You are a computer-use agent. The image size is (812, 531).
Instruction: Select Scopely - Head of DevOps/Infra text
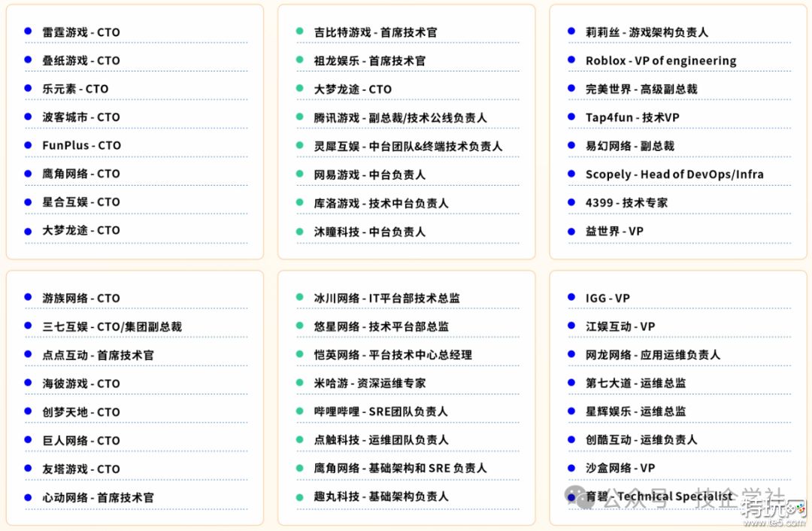pos(674,174)
